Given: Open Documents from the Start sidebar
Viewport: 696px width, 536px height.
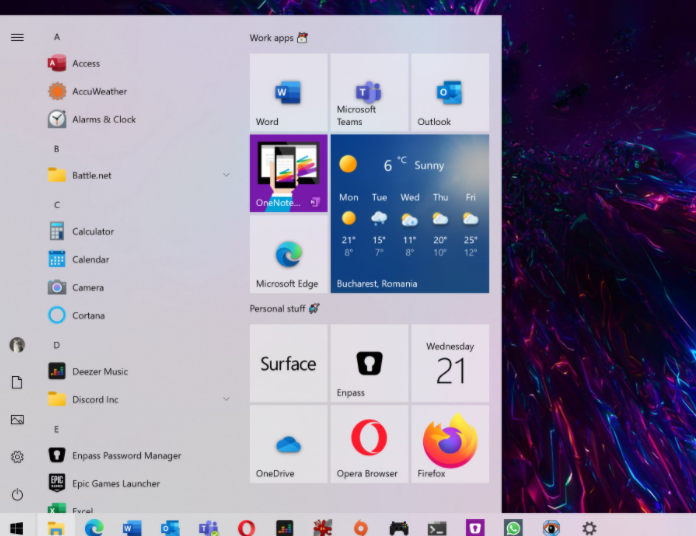Looking at the screenshot, I should (x=17, y=382).
